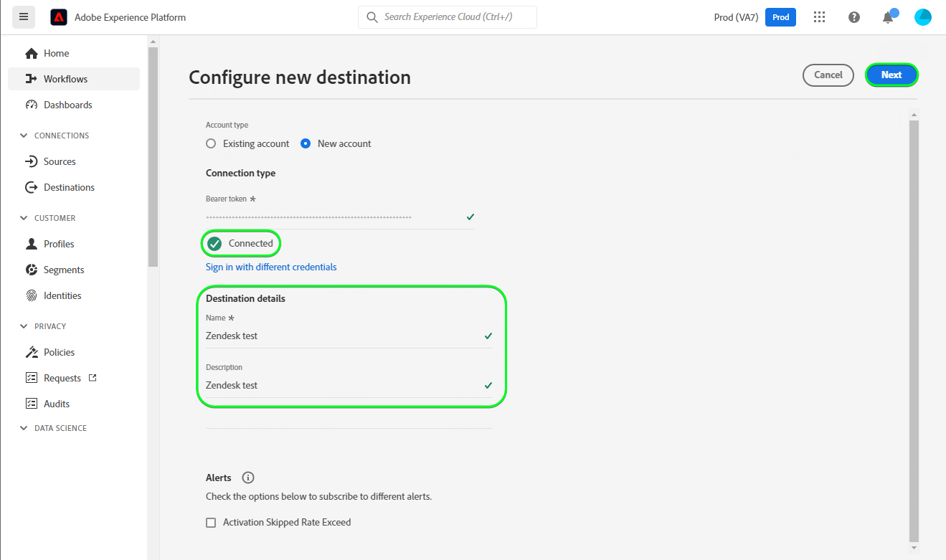Click the Next button

(x=891, y=75)
